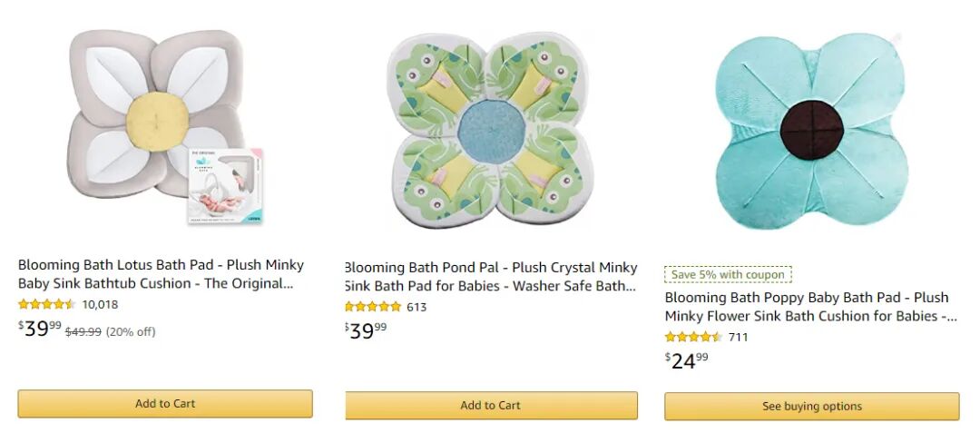
Task: Open the turquoise Poppy bath pad image
Action: tap(811, 131)
